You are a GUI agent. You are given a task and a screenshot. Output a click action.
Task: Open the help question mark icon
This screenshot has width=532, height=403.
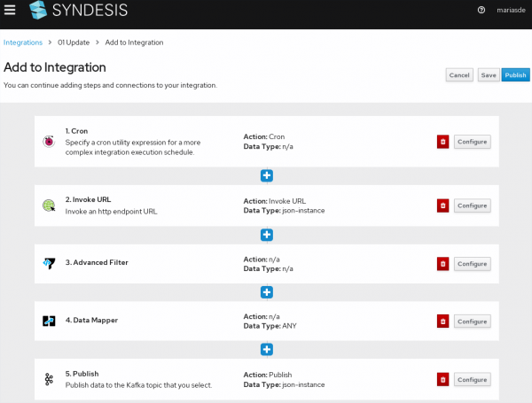(x=481, y=11)
